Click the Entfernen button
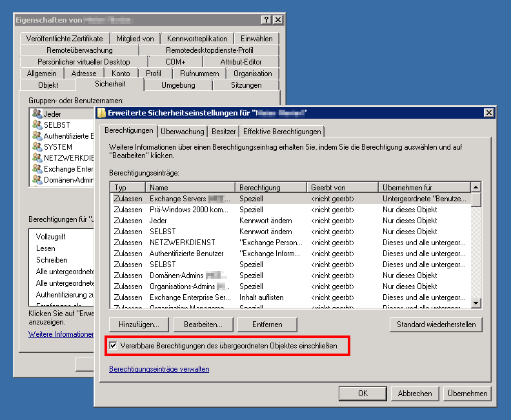 click(x=267, y=325)
